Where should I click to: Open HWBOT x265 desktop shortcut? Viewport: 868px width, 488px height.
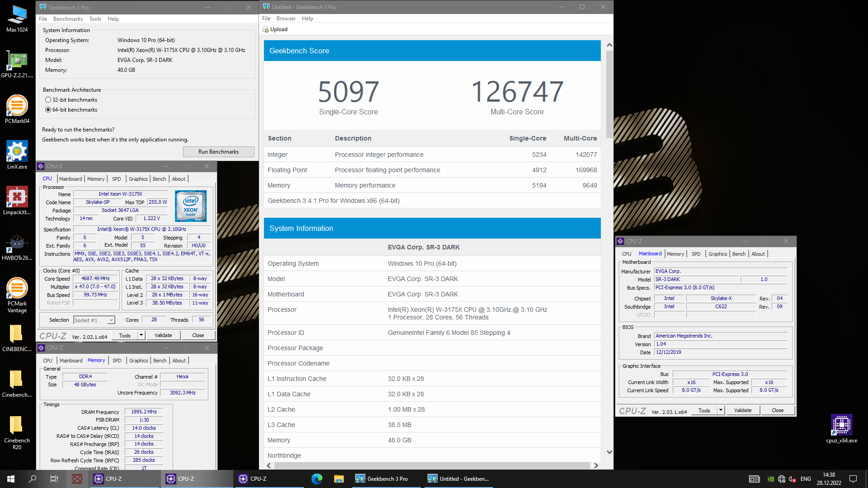pos(17,247)
